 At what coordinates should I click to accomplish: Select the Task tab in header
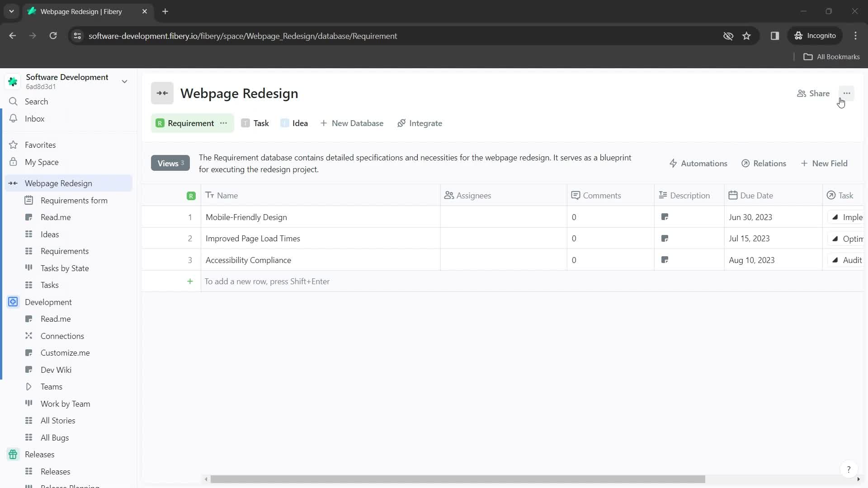coord(261,123)
